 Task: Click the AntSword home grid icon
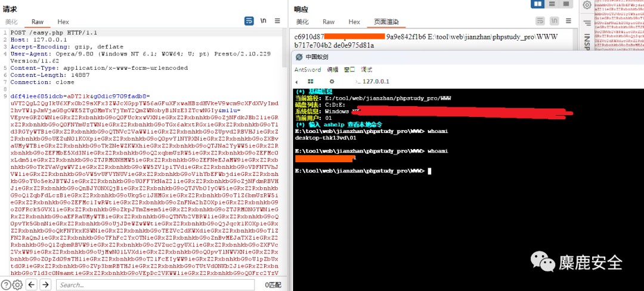click(x=311, y=82)
